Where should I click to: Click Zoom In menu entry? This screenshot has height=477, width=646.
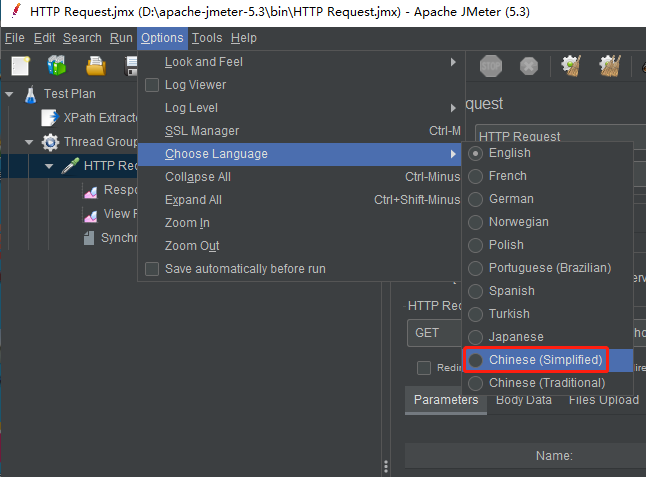click(300, 224)
